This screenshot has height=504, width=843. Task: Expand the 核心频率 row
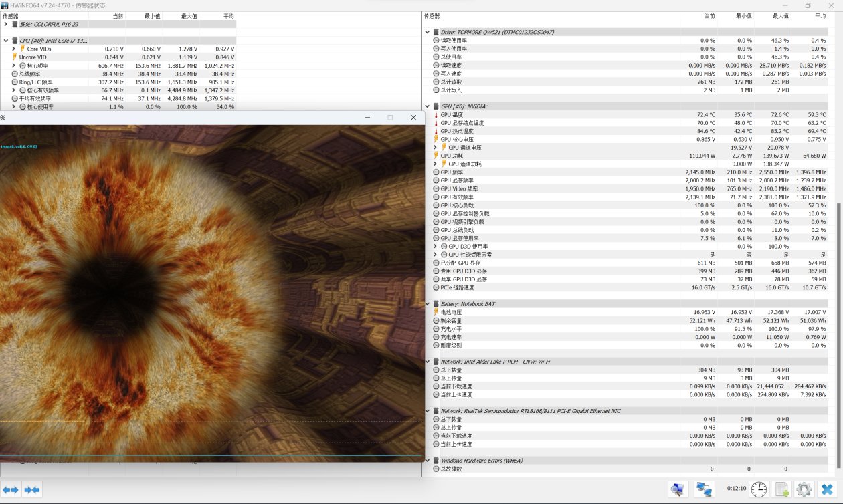point(14,66)
